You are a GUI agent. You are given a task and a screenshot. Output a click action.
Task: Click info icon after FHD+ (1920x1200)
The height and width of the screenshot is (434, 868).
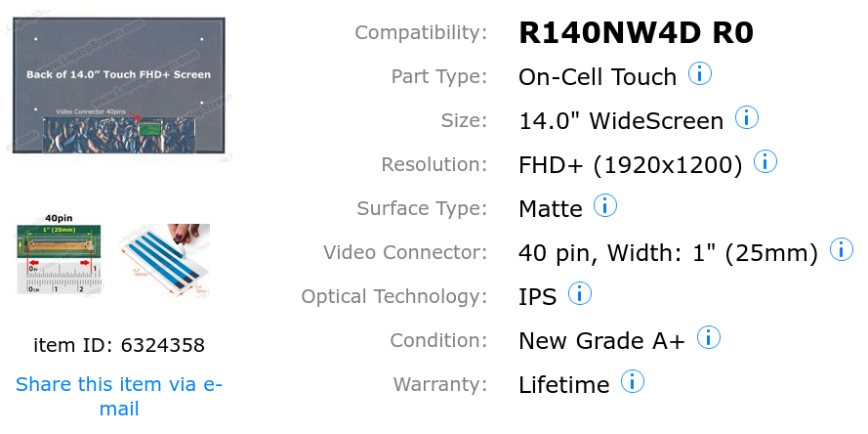point(765,162)
